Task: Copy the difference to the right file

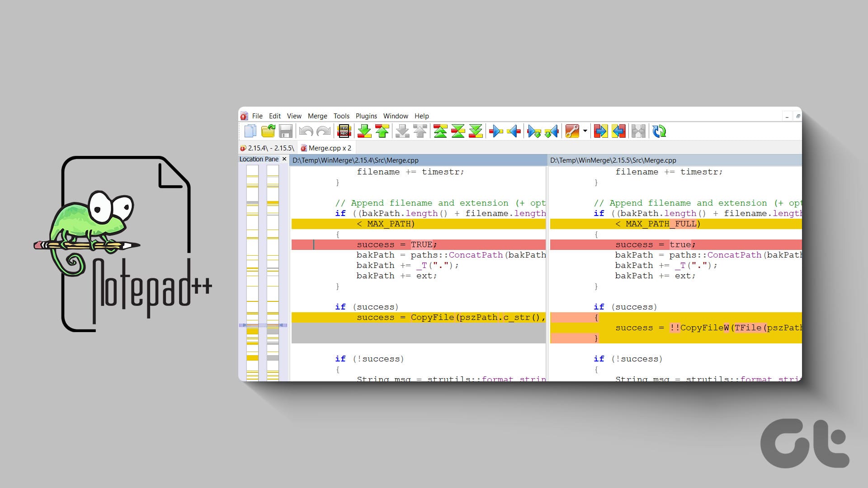Action: [496, 131]
